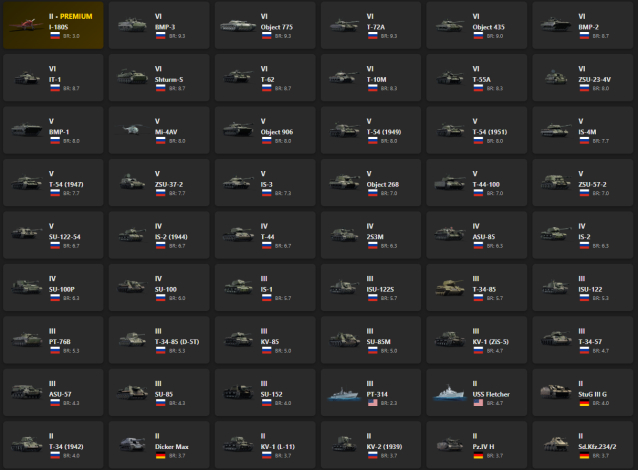Select the premium I-180S aircraft card
The image size is (638, 470).
click(x=53, y=25)
